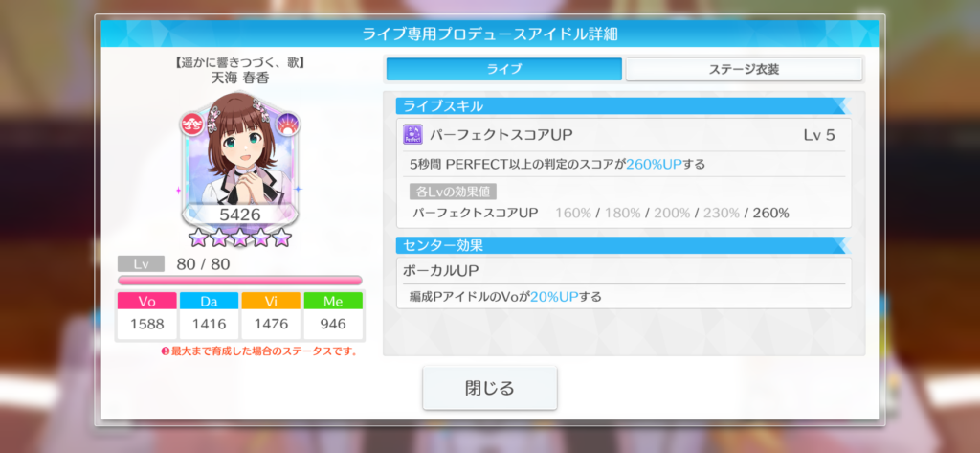Click the Me stat 946 box
This screenshot has height=453, width=980.
coord(333,316)
